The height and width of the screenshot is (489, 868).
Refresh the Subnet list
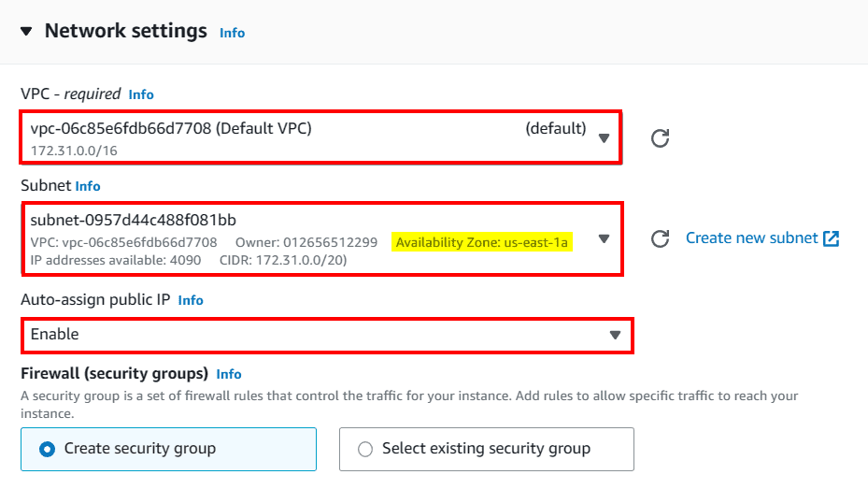coord(660,238)
